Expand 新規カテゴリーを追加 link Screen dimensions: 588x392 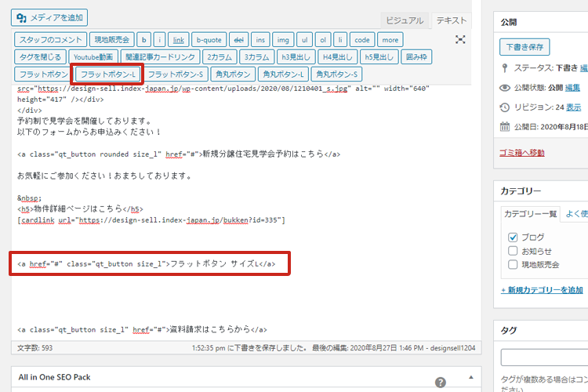pos(542,290)
